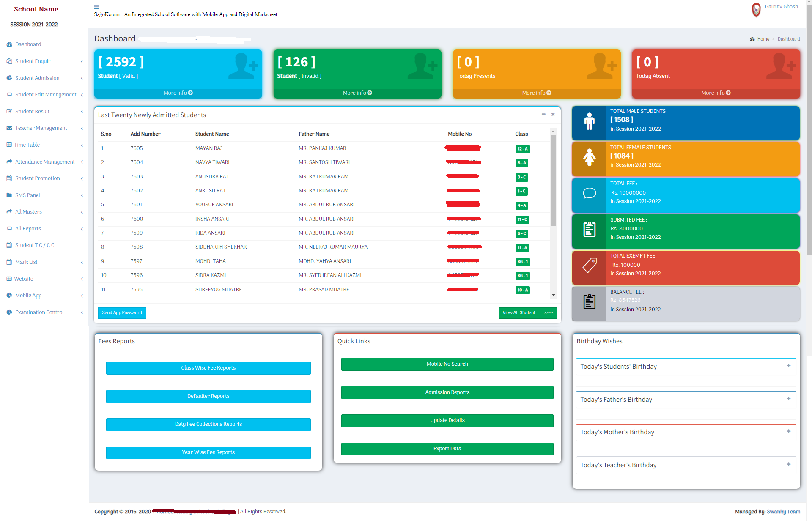Click the Send App Password button

(122, 313)
